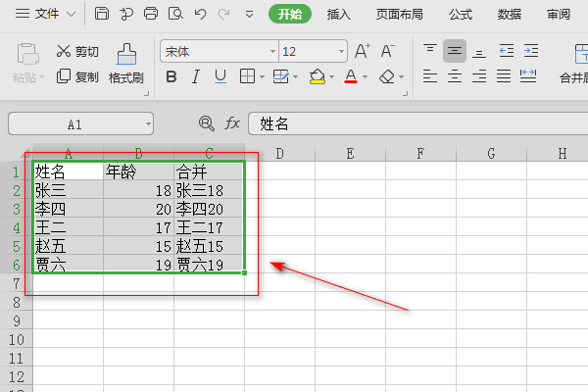
Task: Apply the yellow fill color
Action: click(318, 76)
